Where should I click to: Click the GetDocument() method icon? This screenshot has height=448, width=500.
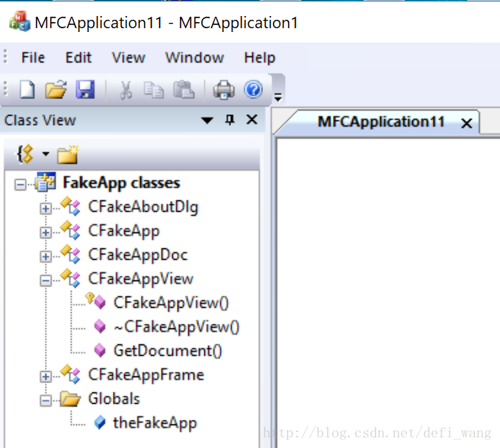pos(100,350)
